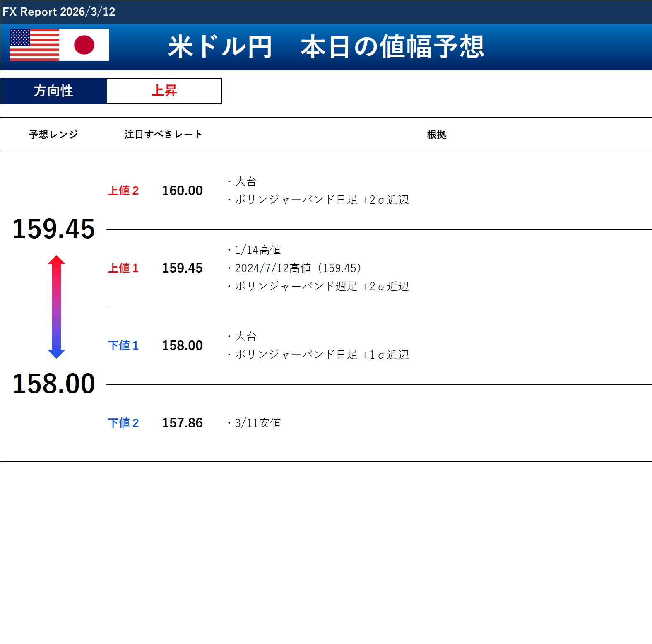This screenshot has width=652, height=644.
Task: Click the blue 下値1 label
Action: click(123, 345)
